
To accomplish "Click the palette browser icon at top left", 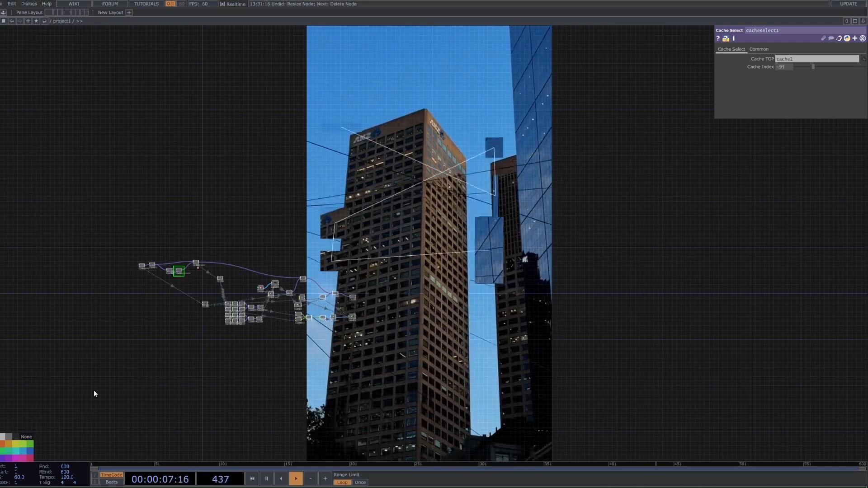I will [3, 13].
